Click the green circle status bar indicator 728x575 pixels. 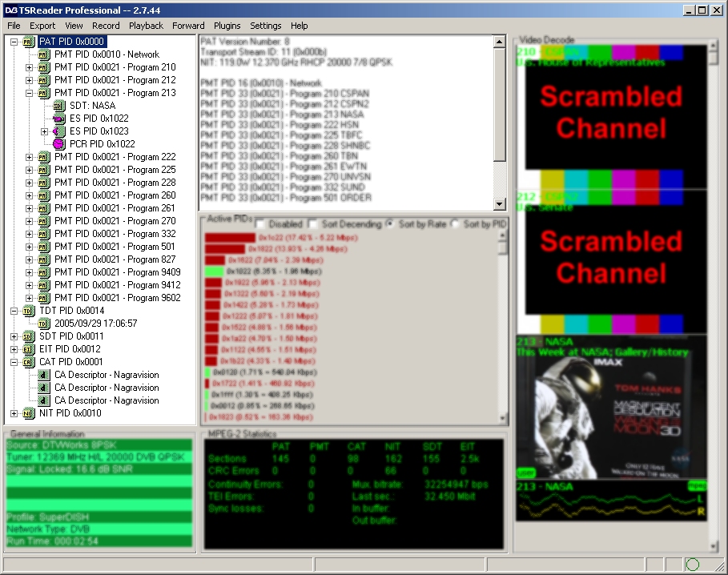click(693, 565)
